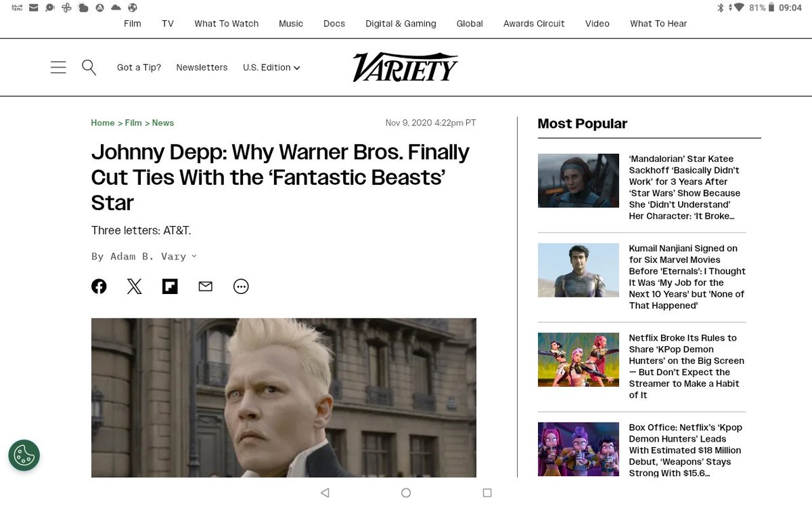Tap the battery icon in status bar
The image size is (812, 508).
(x=771, y=7)
